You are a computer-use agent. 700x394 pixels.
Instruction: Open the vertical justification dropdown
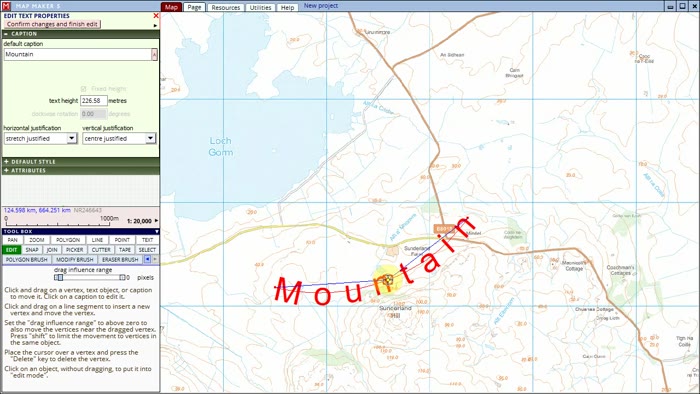point(150,139)
